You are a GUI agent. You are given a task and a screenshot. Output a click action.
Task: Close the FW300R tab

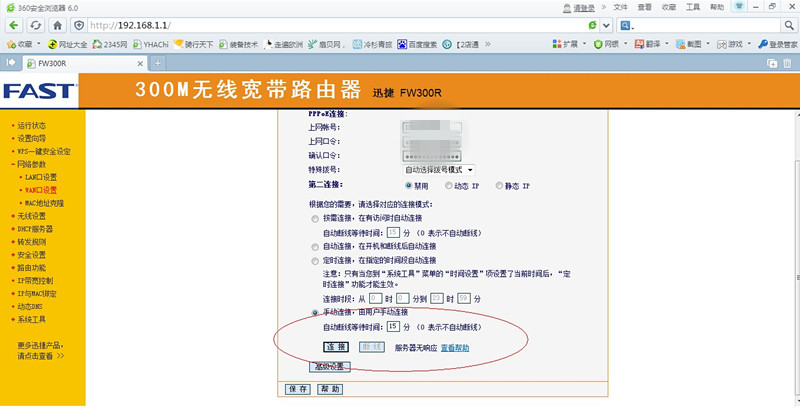pyautogui.click(x=140, y=63)
